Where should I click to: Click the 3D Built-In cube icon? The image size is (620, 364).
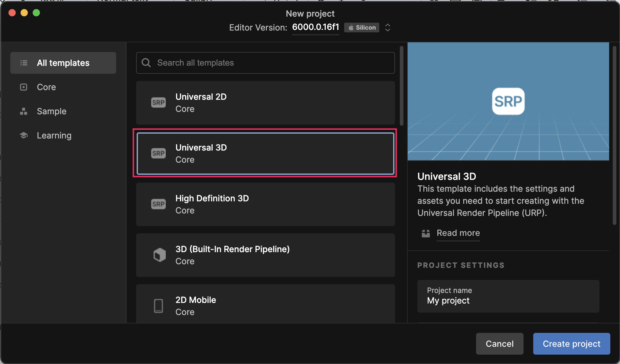pos(159,255)
